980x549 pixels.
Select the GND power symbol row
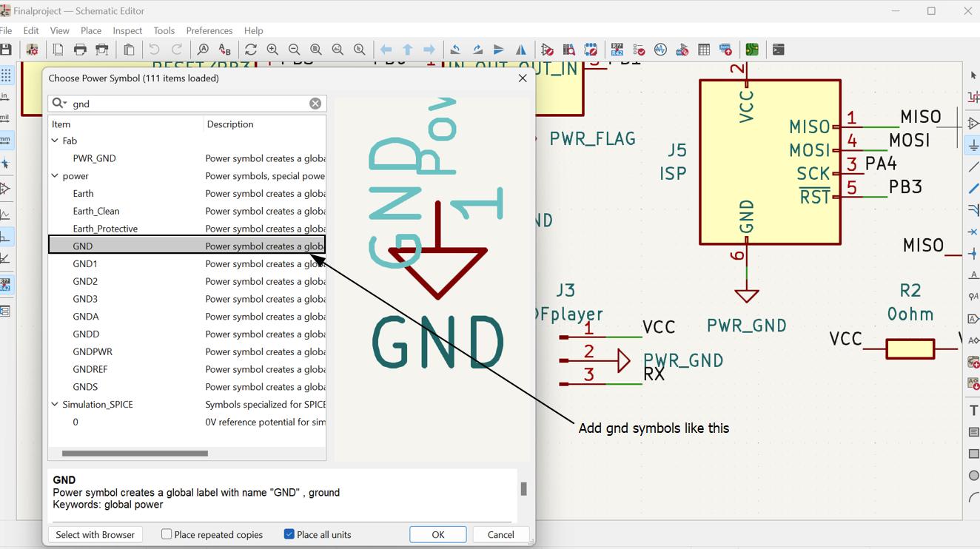pyautogui.click(x=187, y=246)
